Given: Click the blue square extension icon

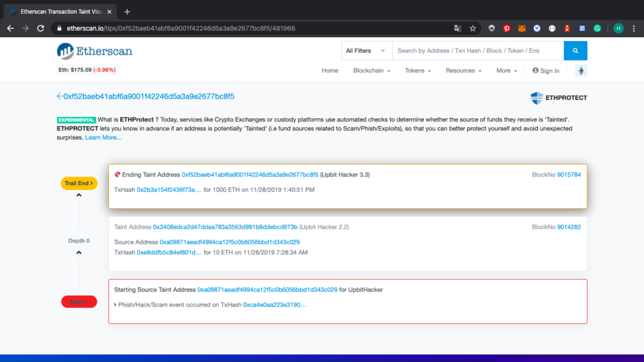Looking at the screenshot, I should [582, 28].
